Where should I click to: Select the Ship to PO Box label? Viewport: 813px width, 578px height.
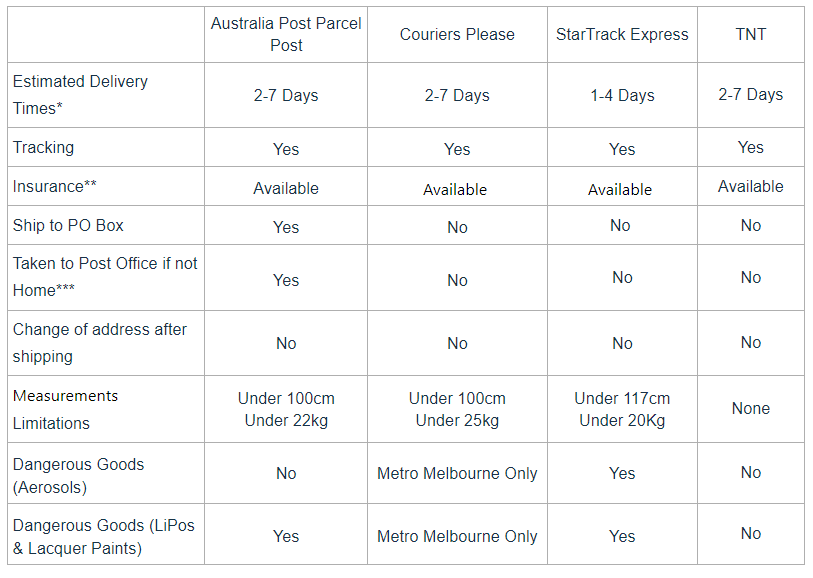[68, 225]
